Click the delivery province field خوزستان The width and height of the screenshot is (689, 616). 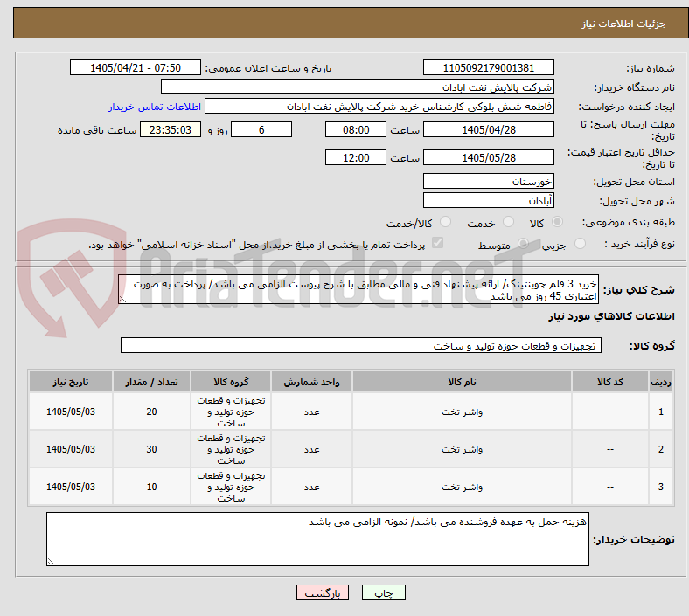point(488,181)
